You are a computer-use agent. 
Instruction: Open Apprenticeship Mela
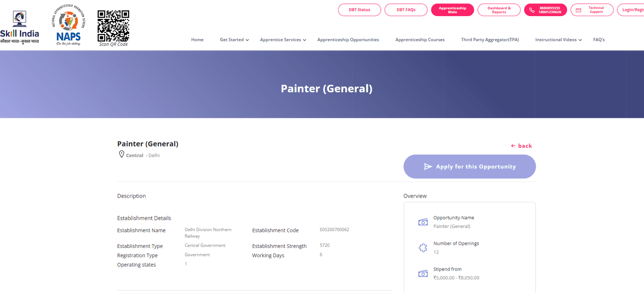(452, 10)
